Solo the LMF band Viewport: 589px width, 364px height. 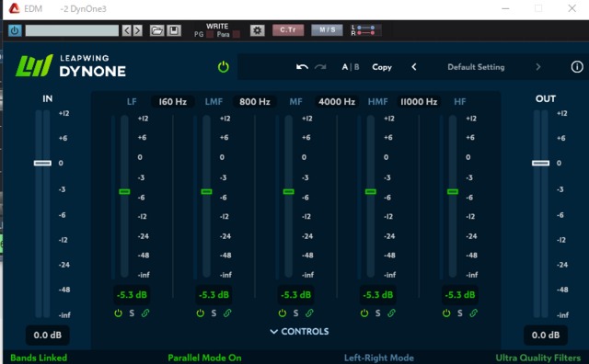point(214,313)
